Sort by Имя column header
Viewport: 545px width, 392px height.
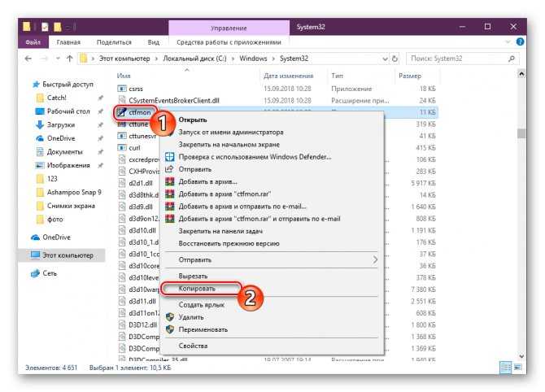coord(124,76)
